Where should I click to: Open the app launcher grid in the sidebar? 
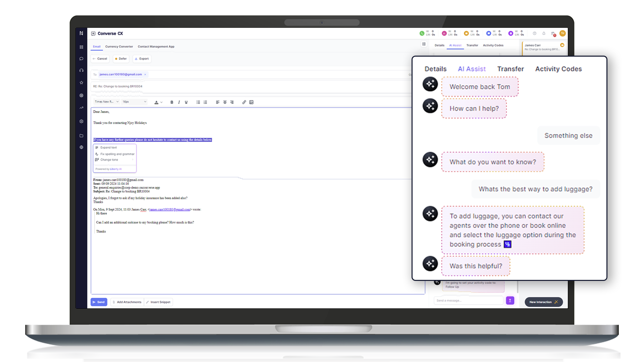click(81, 47)
